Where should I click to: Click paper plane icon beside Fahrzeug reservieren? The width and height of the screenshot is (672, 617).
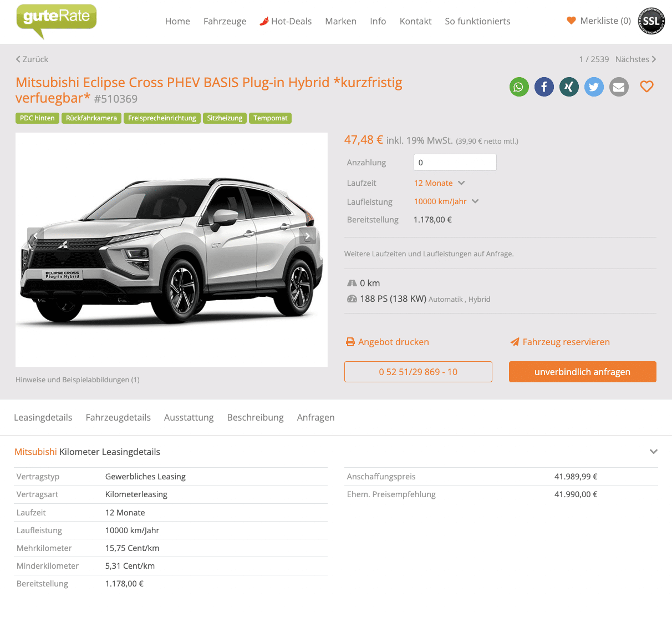(515, 342)
